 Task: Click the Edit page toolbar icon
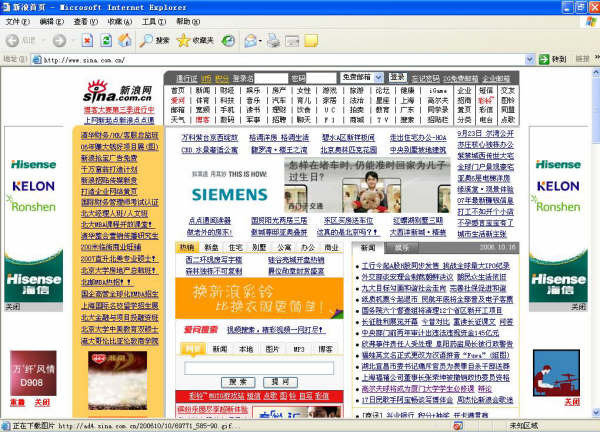pyautogui.click(x=292, y=41)
